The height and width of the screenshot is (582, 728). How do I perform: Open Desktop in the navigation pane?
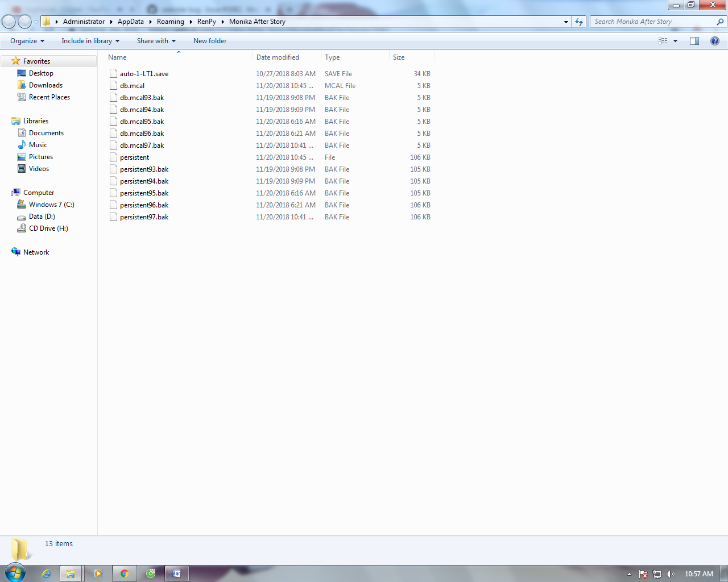point(41,73)
